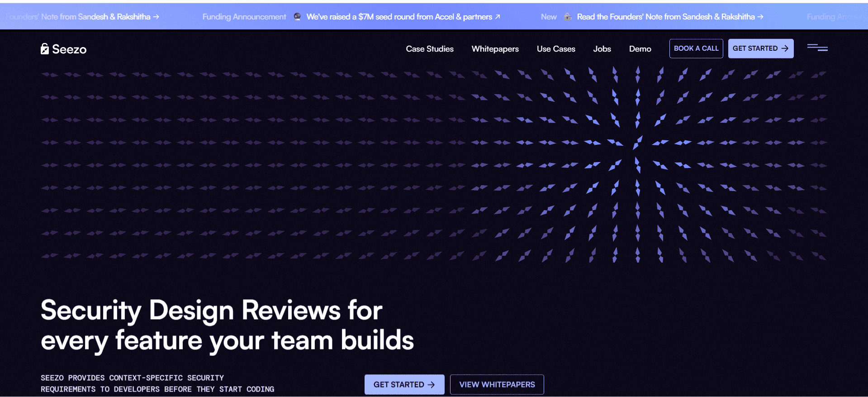The image size is (868, 397).
Task: Click the center of the arrow burst animation
Action: (x=637, y=153)
